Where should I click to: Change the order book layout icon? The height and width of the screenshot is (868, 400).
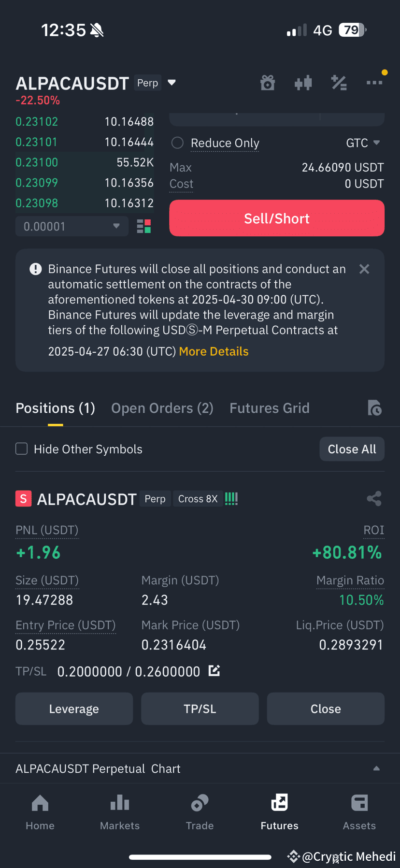point(144,226)
